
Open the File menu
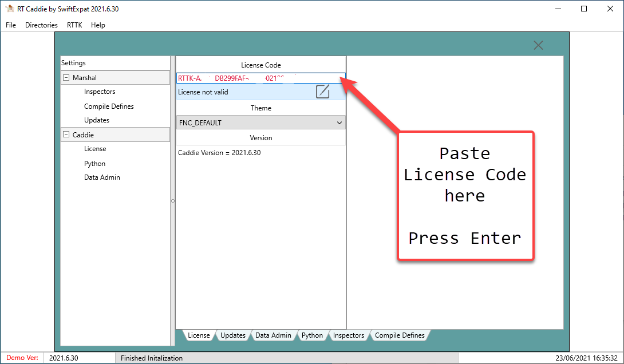tap(11, 25)
